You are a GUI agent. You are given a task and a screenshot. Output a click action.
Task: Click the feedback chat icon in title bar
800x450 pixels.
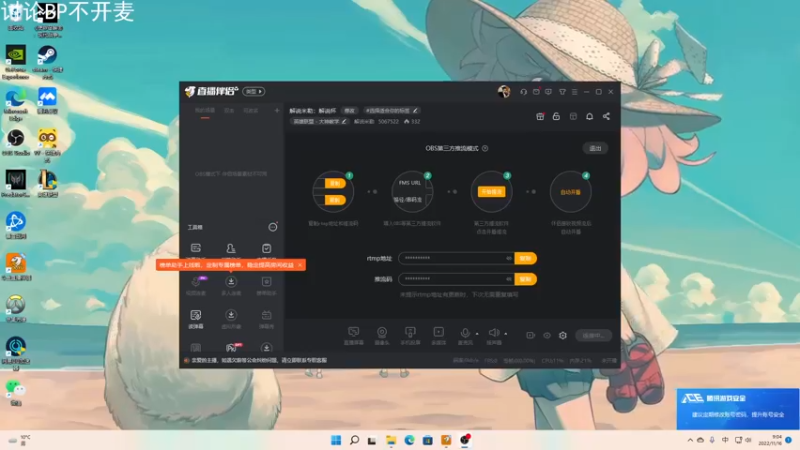pos(548,92)
